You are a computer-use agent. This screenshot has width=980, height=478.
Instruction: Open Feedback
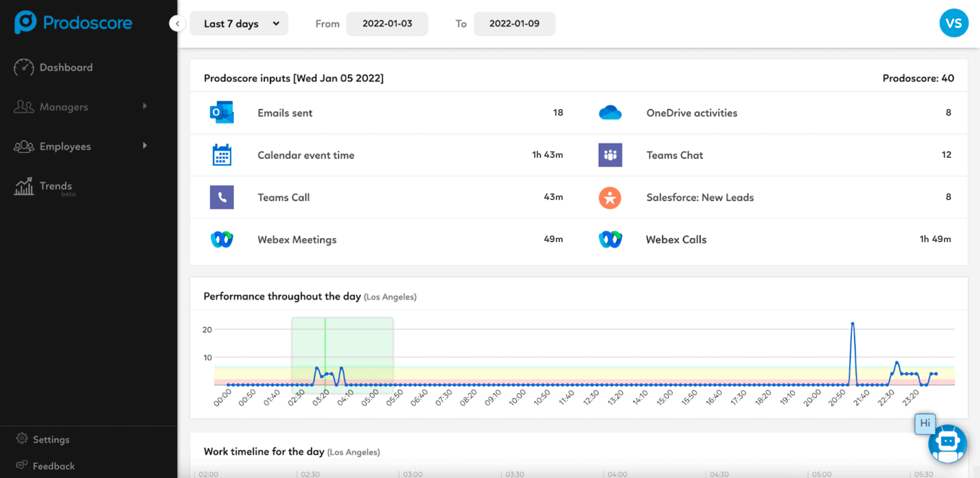coord(53,466)
